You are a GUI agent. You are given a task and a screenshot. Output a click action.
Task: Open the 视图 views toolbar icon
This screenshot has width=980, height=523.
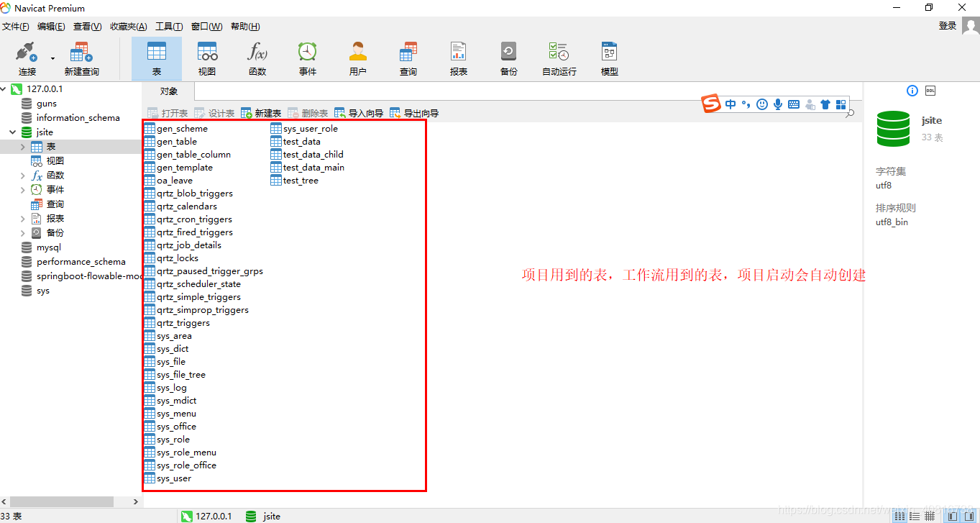207,58
